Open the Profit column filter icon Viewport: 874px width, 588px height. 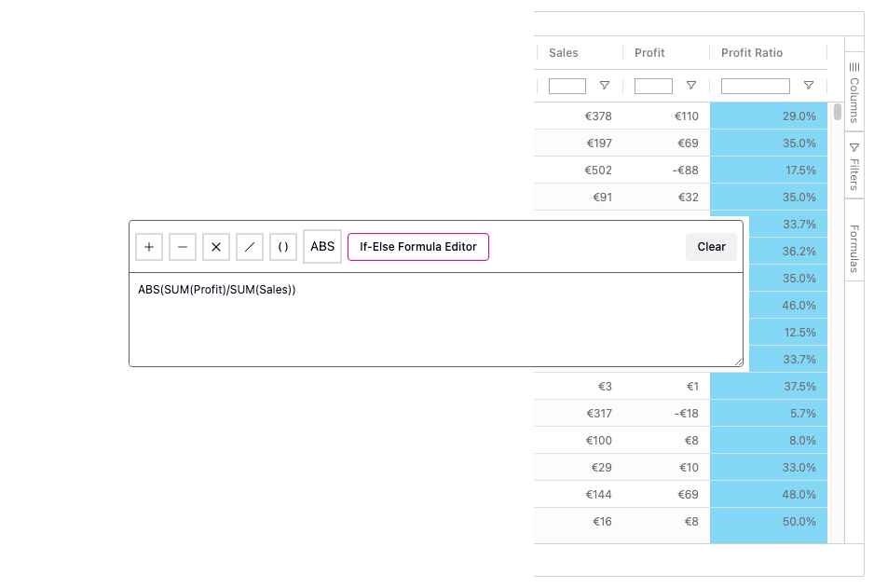click(690, 86)
